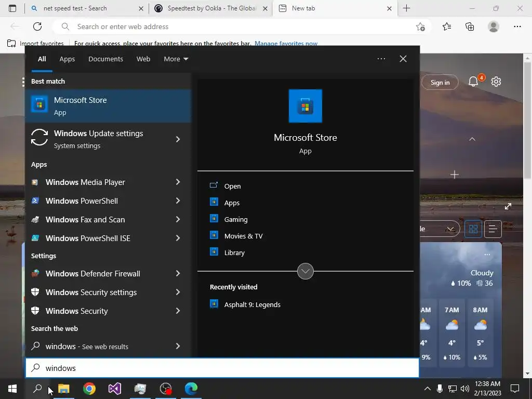
Task: Launch Google Chrome from the taskbar
Action: tap(89, 389)
